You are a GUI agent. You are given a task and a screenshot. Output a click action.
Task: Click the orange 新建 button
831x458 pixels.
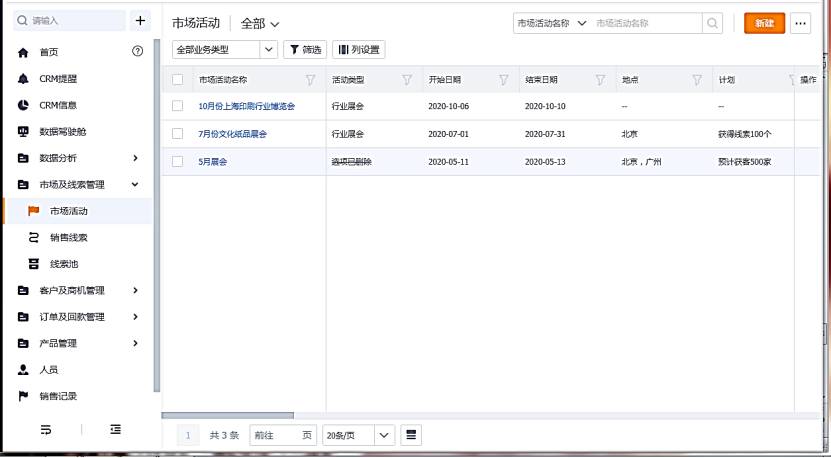764,23
